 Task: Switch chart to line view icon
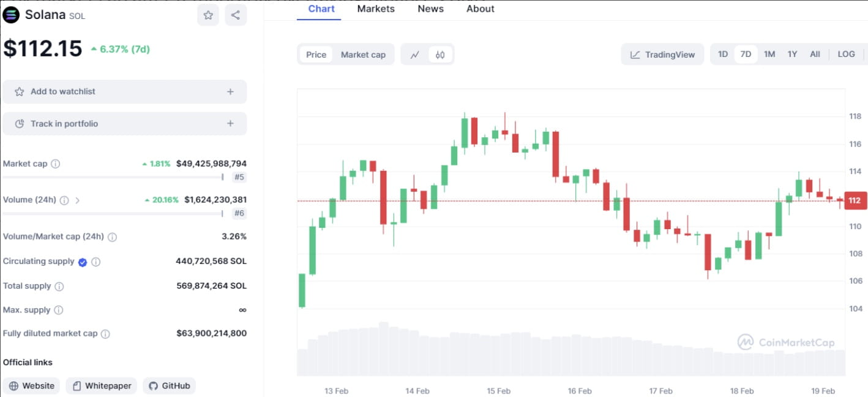415,54
